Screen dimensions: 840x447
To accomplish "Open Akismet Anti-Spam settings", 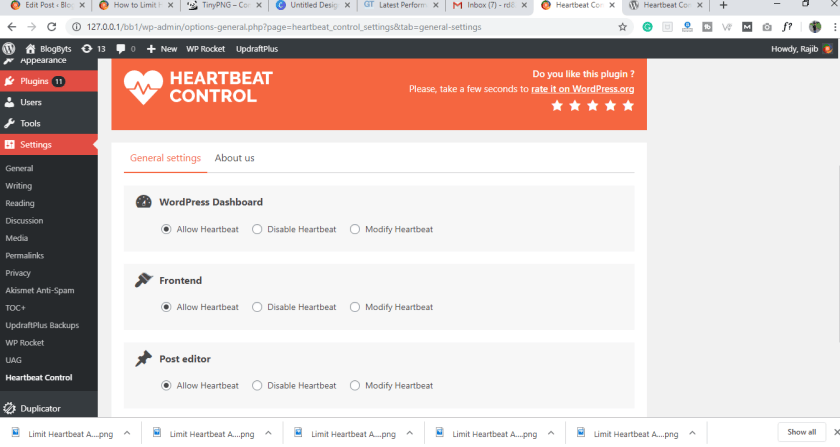I will coord(40,290).
